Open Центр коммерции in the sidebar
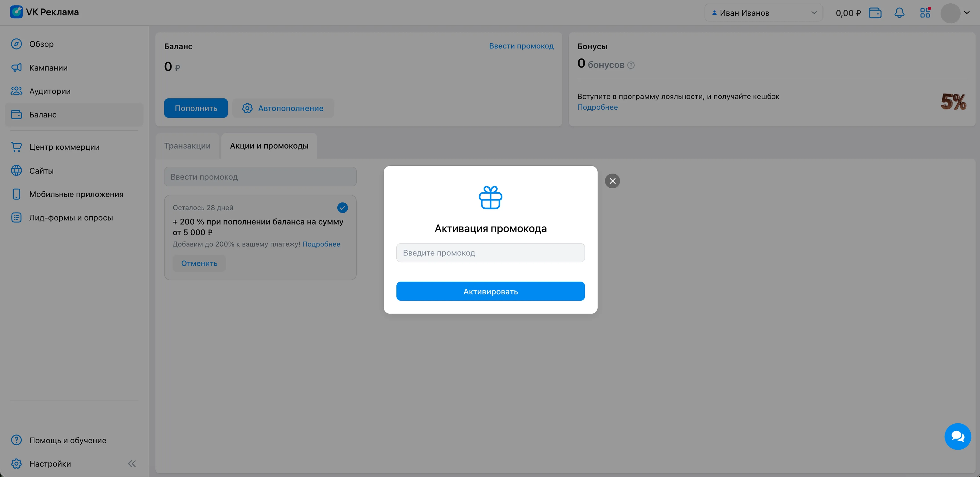This screenshot has width=980, height=477. [x=74, y=147]
